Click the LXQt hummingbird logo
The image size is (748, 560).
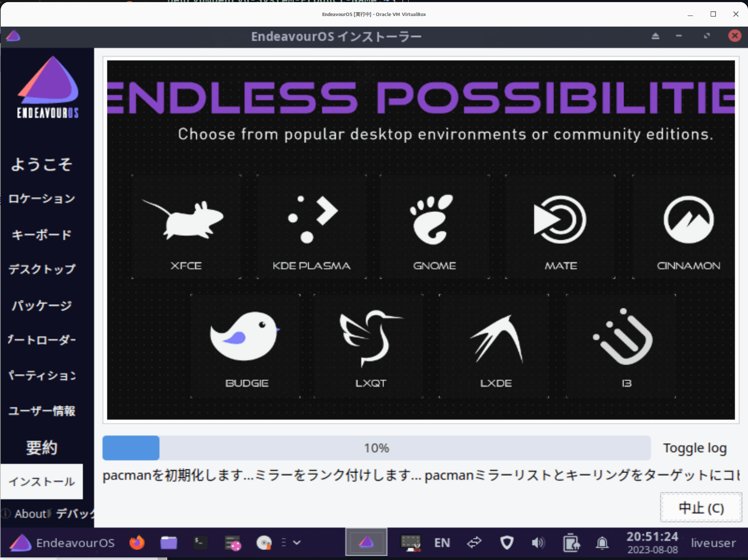click(x=371, y=338)
